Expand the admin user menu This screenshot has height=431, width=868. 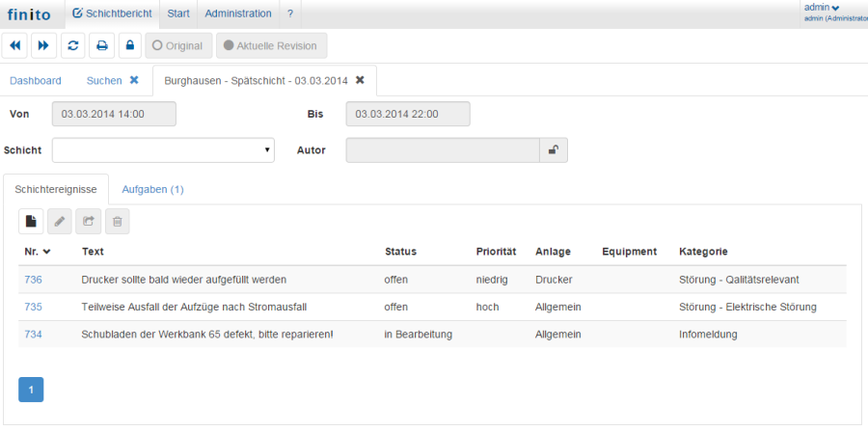[x=822, y=8]
